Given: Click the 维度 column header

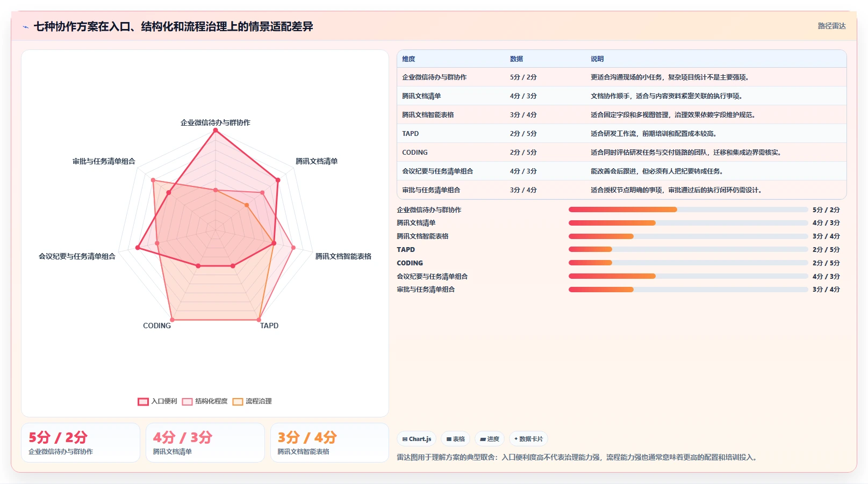Looking at the screenshot, I should (x=408, y=59).
